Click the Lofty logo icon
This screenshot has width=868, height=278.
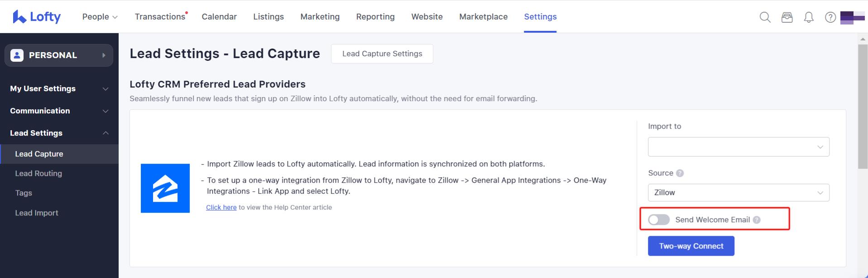tap(19, 17)
